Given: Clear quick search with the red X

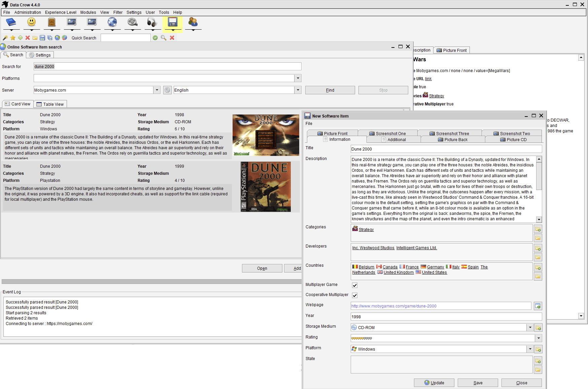Looking at the screenshot, I should (172, 38).
